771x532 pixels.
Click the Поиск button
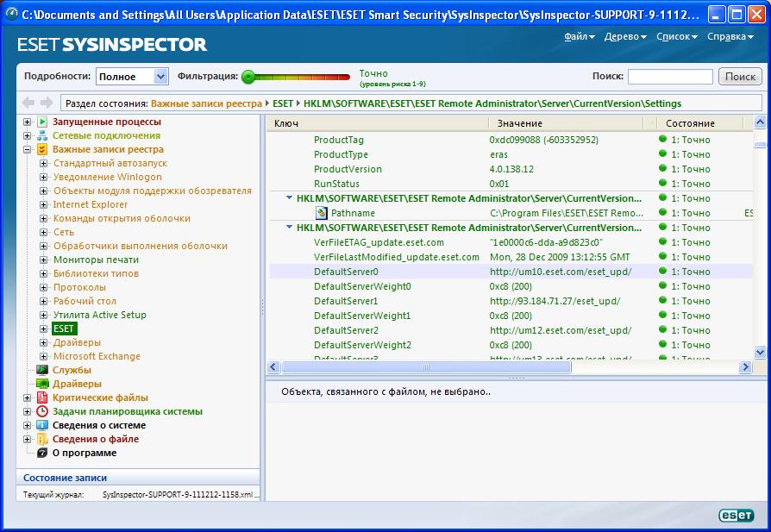740,76
